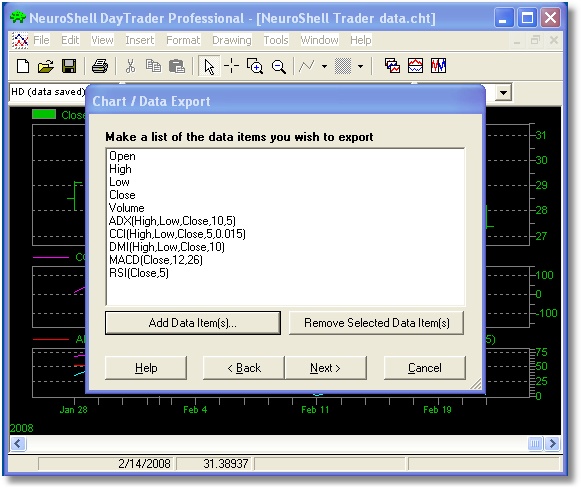The width and height of the screenshot is (582, 490).
Task: Click the Cut scissors icon
Action: pos(130,66)
